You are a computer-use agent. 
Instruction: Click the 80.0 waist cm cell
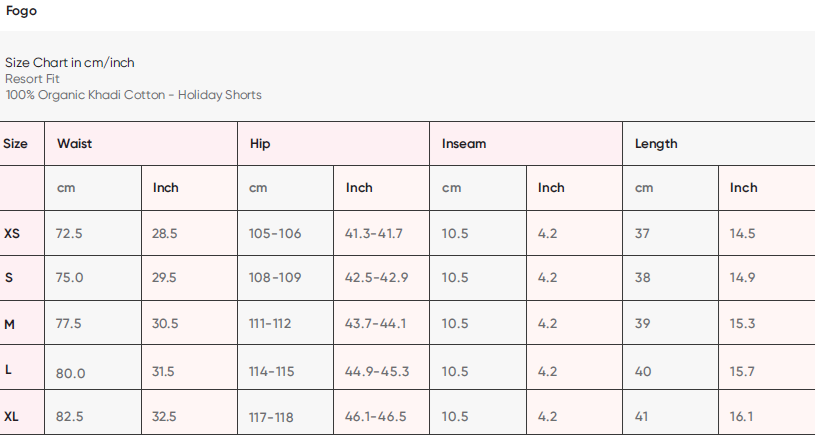(71, 374)
